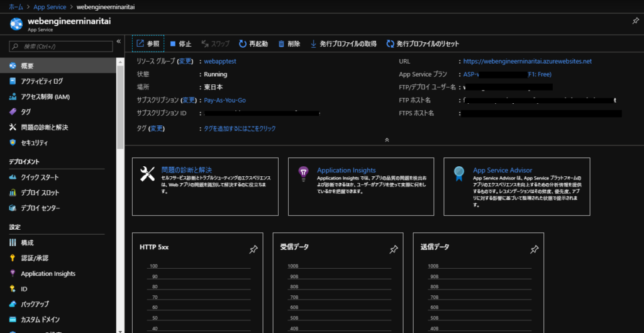Click the Running status value
Image resolution: width=644 pixels, height=333 pixels.
click(215, 74)
